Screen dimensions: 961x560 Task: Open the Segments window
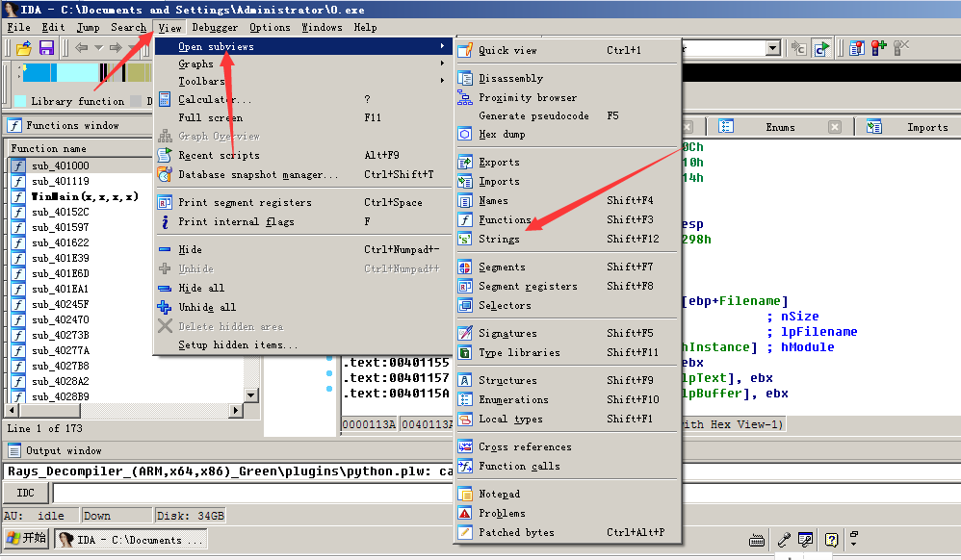pos(567,267)
